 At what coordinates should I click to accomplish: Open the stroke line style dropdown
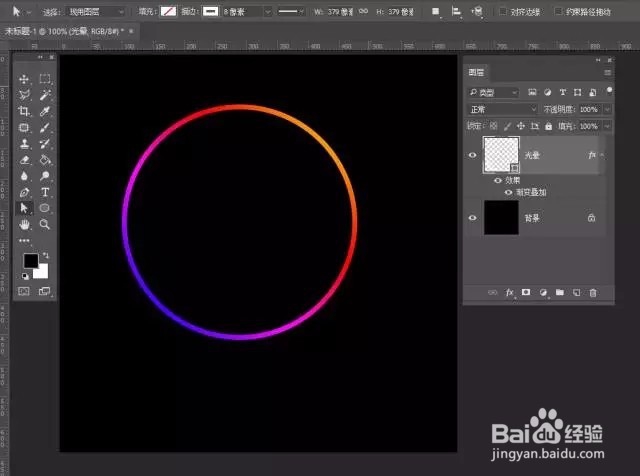pos(291,12)
